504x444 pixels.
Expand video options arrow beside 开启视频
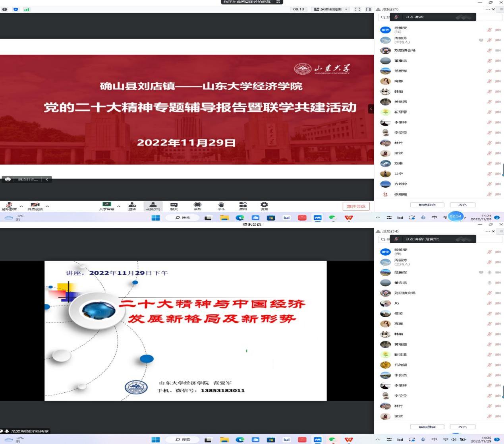click(x=47, y=206)
